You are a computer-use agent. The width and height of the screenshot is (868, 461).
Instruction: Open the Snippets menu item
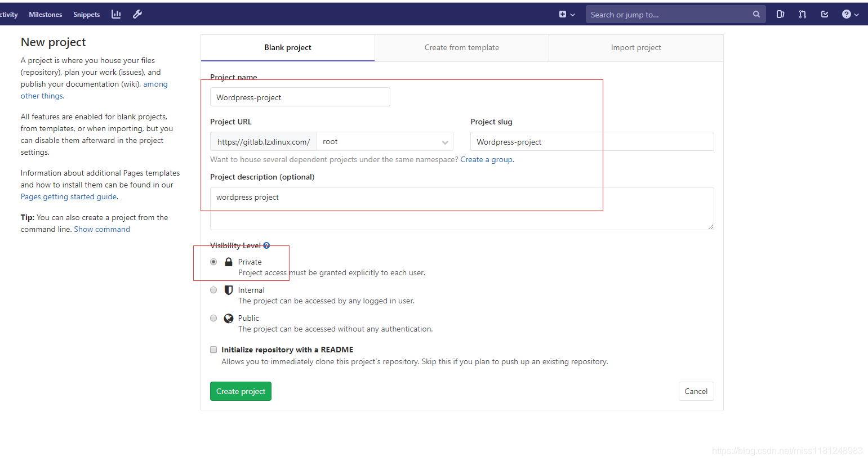pyautogui.click(x=86, y=15)
